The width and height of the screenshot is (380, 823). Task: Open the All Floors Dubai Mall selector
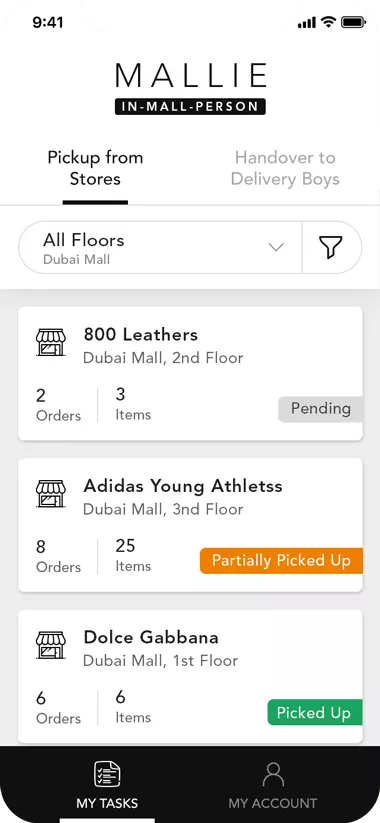click(161, 247)
